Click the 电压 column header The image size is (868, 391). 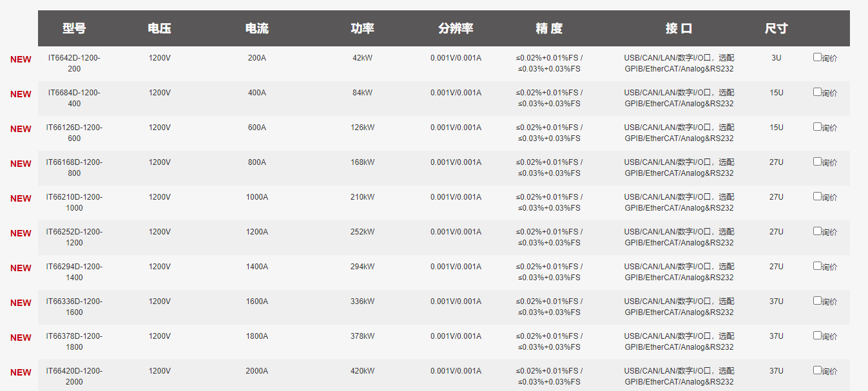159,28
